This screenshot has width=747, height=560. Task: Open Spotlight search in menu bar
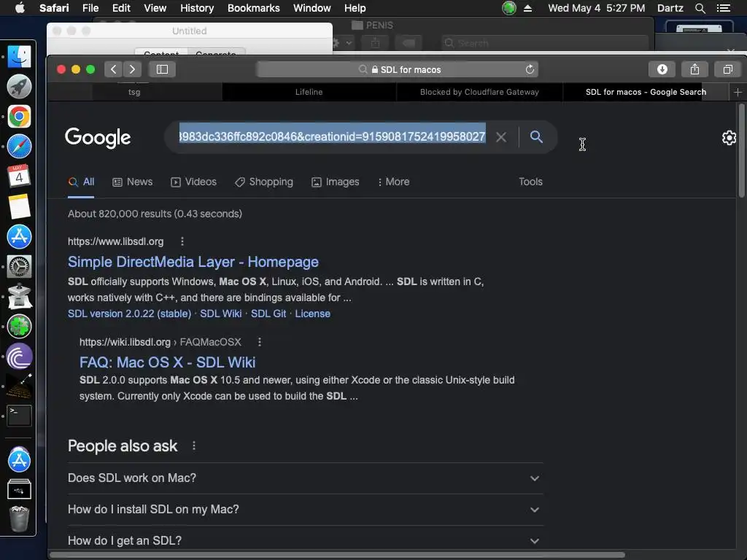point(700,8)
